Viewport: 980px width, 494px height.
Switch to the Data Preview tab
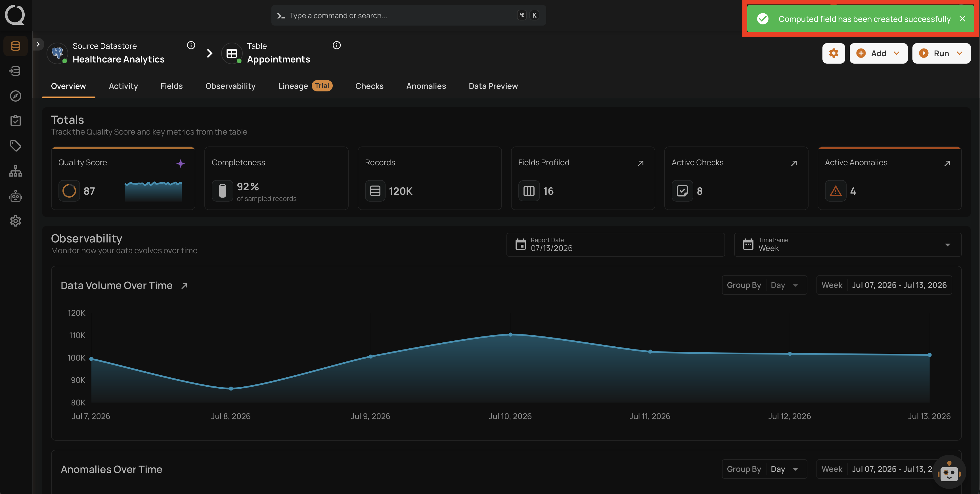tap(493, 86)
